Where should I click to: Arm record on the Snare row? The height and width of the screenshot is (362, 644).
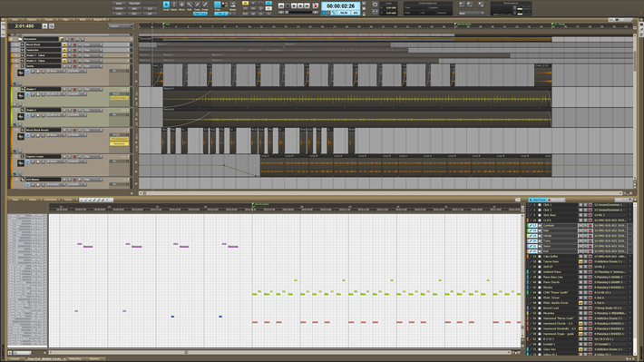tap(590, 246)
